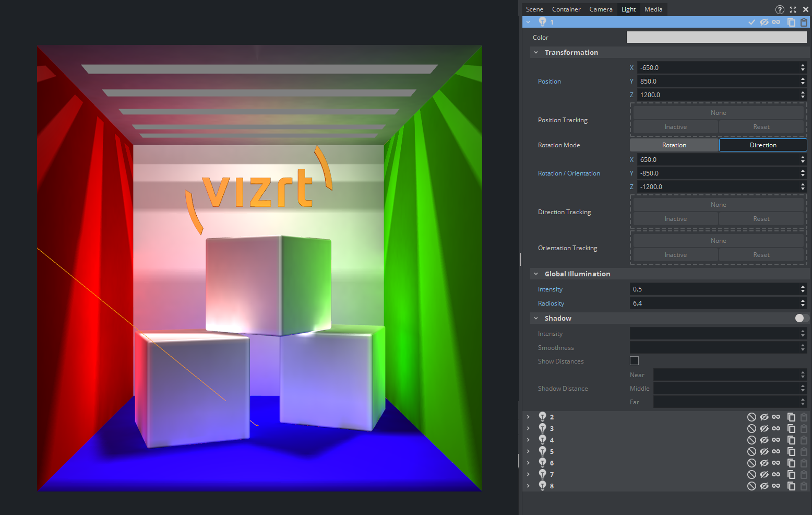Click the link icon on light 3
The height and width of the screenshot is (515, 812).
pyautogui.click(x=776, y=428)
